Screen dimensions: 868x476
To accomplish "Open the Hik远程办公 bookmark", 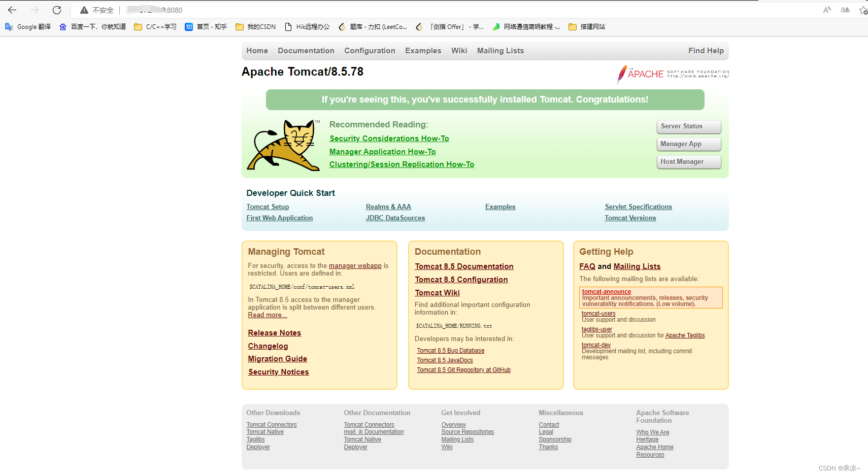I will (307, 27).
